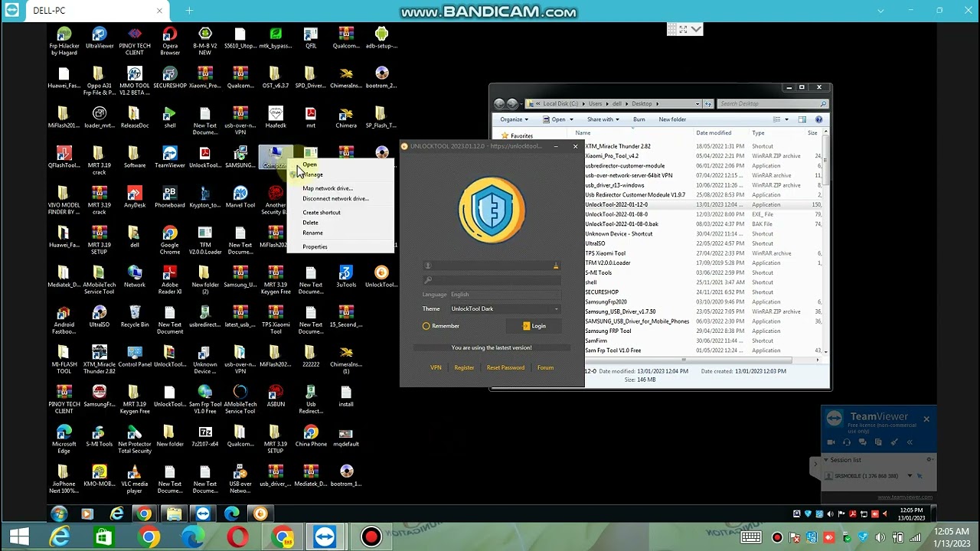This screenshot has width=980, height=551.
Task: Click the UnlockTool username input field
Action: tap(492, 266)
